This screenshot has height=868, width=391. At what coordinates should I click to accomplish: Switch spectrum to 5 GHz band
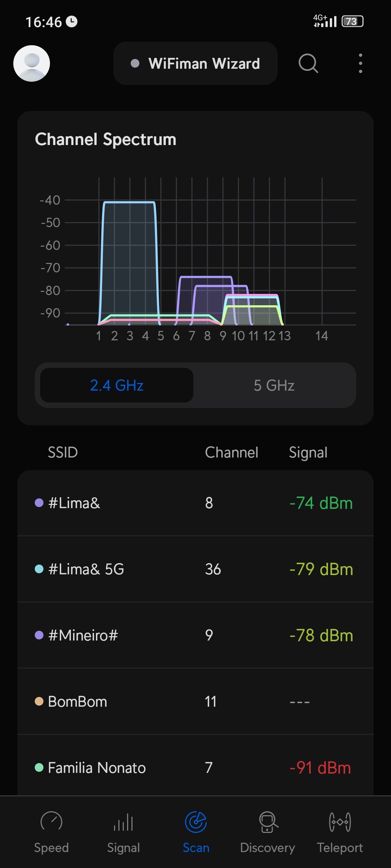point(274,385)
